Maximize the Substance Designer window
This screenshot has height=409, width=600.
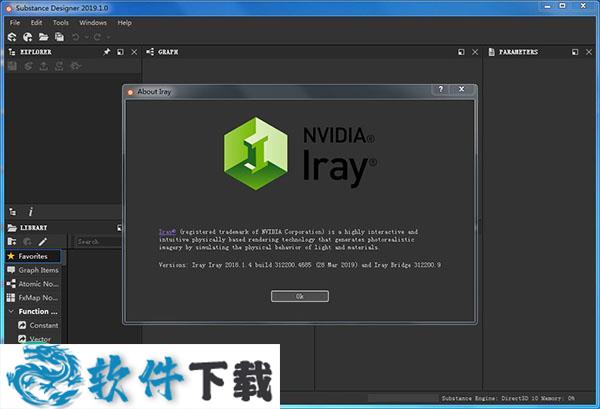[562, 6]
